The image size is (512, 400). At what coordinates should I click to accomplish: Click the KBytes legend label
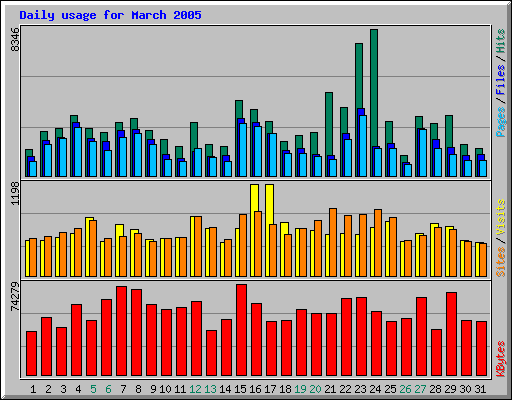coord(501,359)
